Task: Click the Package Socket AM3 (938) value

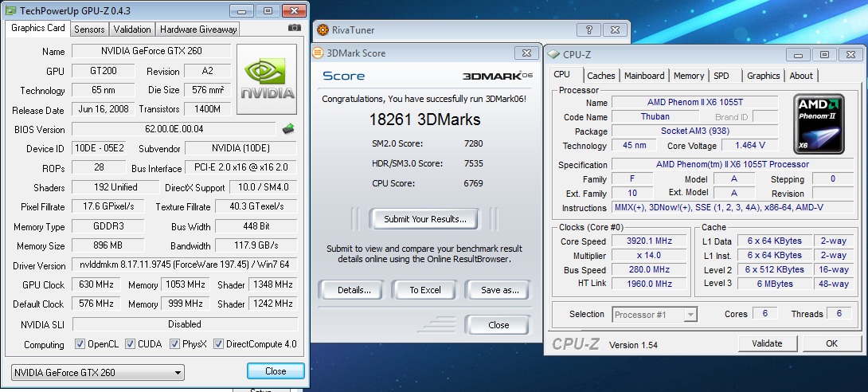Action: (x=694, y=131)
